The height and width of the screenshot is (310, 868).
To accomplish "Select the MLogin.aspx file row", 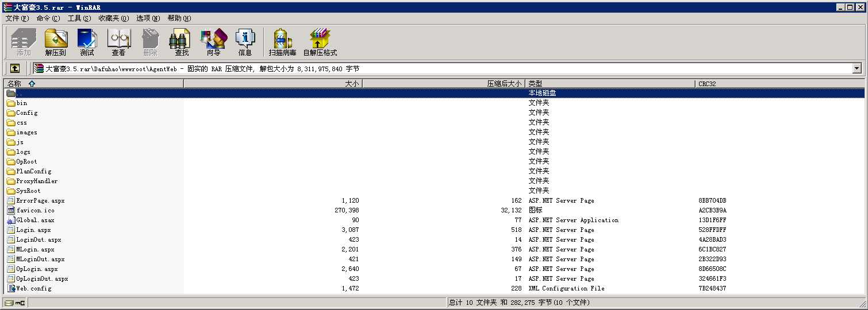I will pyautogui.click(x=434, y=250).
